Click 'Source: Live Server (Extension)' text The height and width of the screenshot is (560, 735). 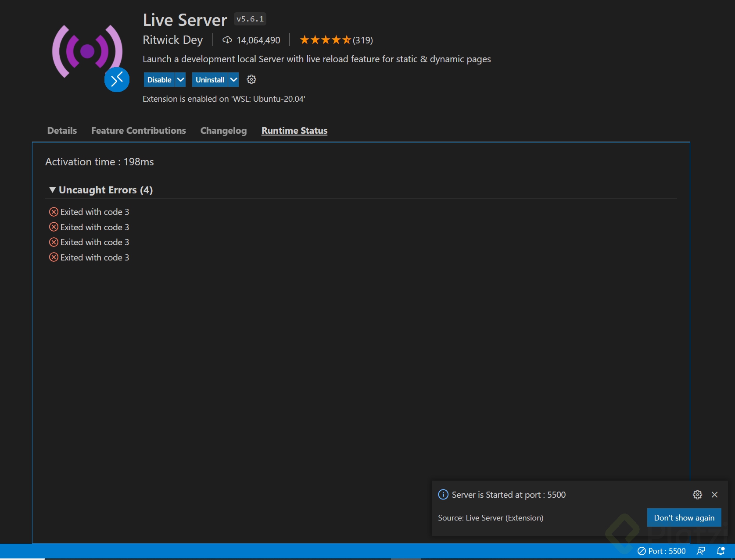[491, 518]
